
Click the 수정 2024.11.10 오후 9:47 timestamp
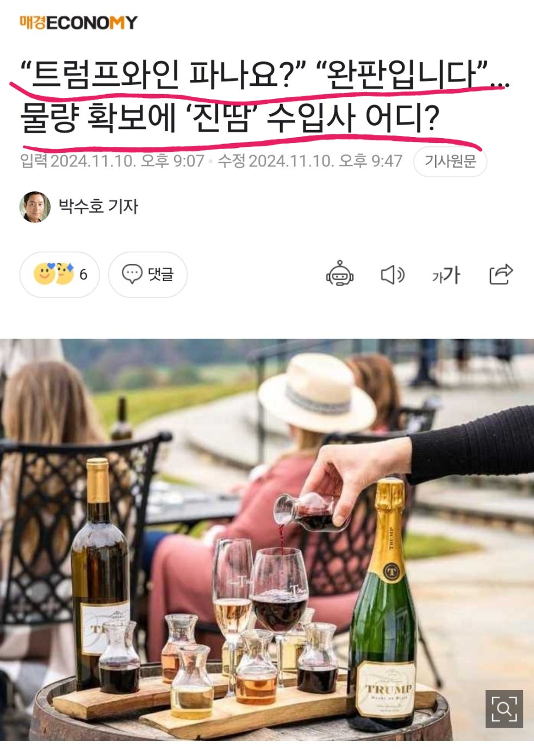coord(310,162)
